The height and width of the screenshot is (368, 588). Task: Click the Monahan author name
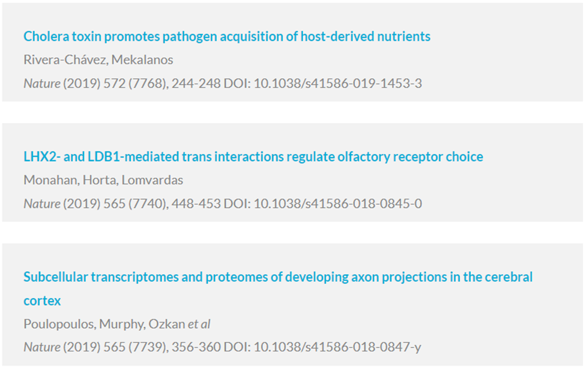pos(51,180)
